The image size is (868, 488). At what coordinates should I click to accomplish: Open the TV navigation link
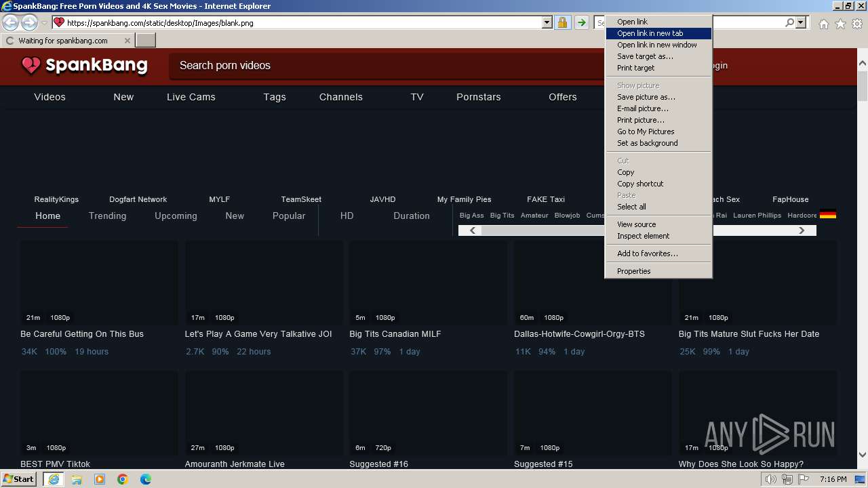point(417,97)
